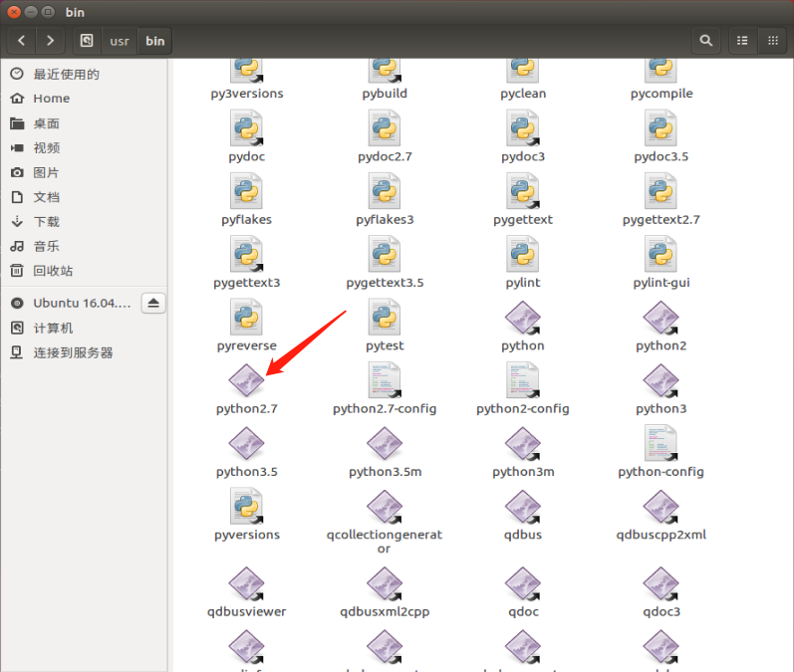The height and width of the screenshot is (672, 794).
Task: Select the pytest file icon
Action: click(x=385, y=318)
